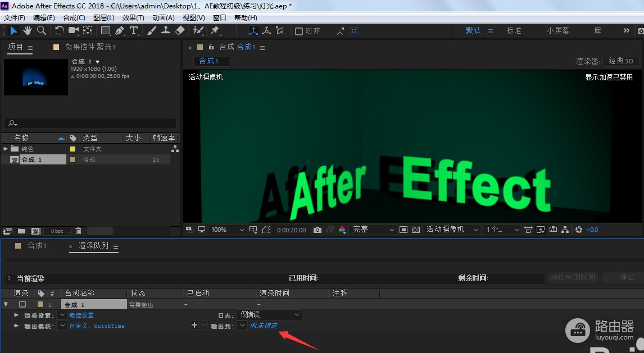Open the 渲染设置 template dropdown arrow
Screen dimensions: 644x353
click(62, 315)
